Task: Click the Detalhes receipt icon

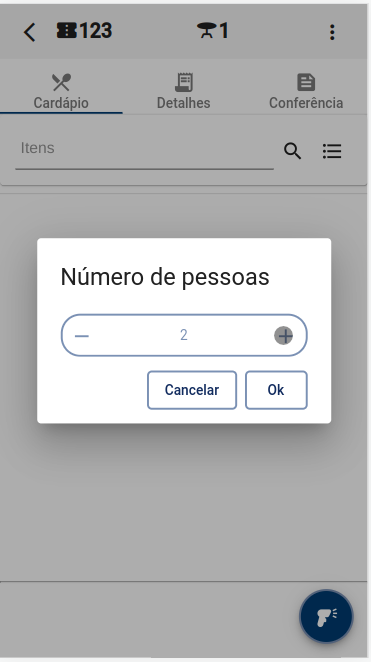Action: tap(184, 82)
